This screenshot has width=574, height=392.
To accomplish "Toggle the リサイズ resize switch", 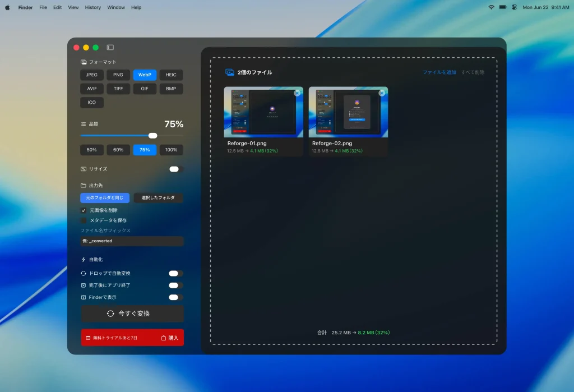I will click(175, 169).
